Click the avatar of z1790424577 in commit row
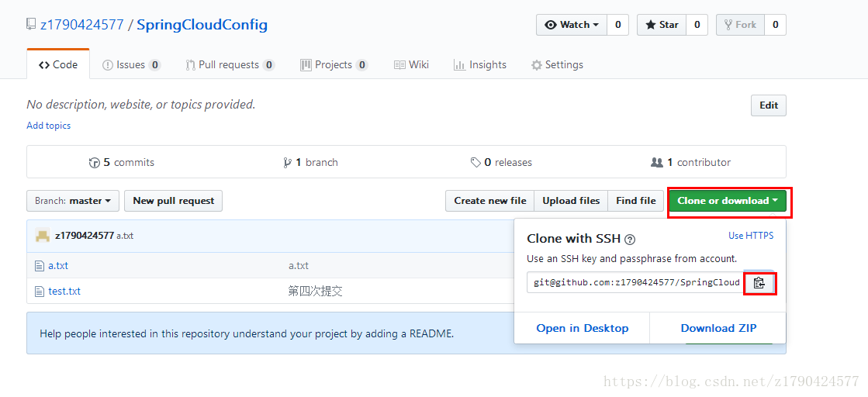868x397 pixels. [x=43, y=235]
